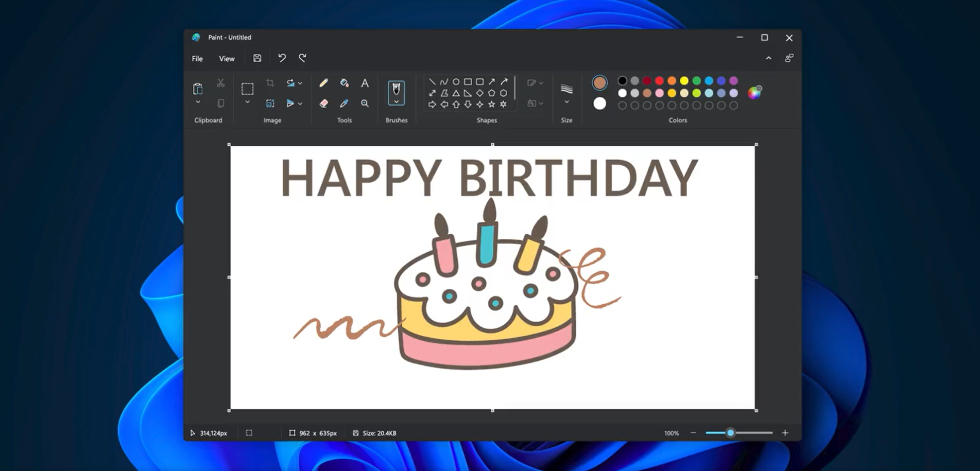
Task: Select the Color picker eyedropper tool
Action: pyautogui.click(x=344, y=103)
